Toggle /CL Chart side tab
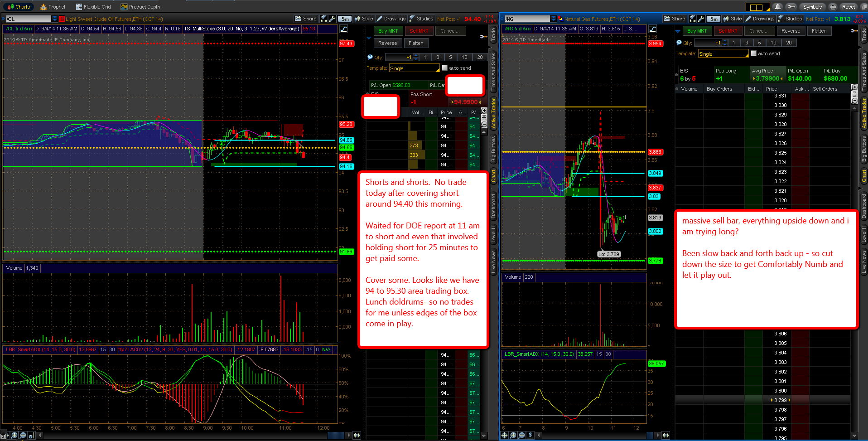This screenshot has width=868, height=441. coord(493,175)
